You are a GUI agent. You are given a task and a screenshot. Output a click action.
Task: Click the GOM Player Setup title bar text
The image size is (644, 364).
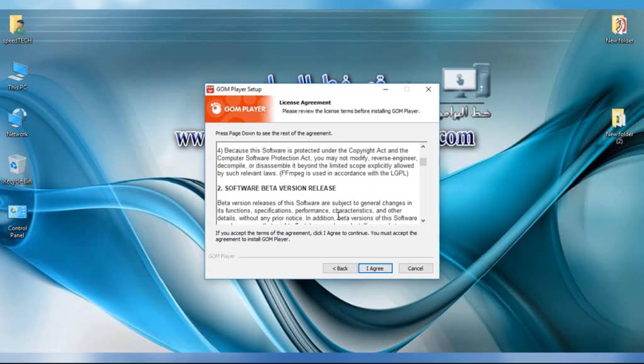coord(239,89)
